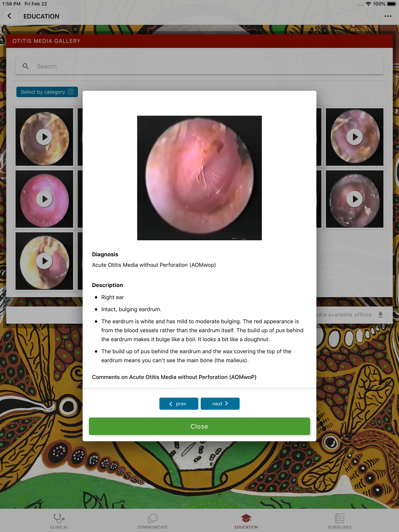
Task: Tap the search magnifier icon
Action: [26, 66]
